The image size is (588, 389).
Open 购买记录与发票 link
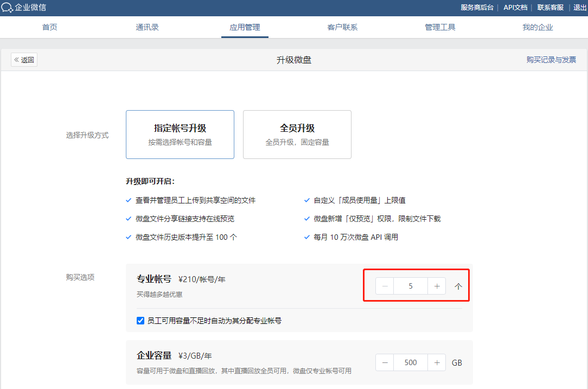tap(551, 60)
